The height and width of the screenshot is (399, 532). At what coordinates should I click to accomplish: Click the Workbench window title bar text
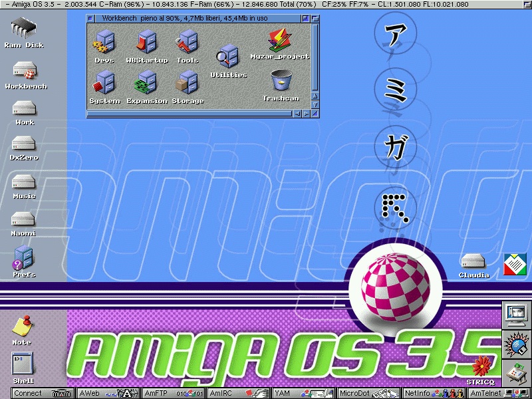(x=185, y=19)
